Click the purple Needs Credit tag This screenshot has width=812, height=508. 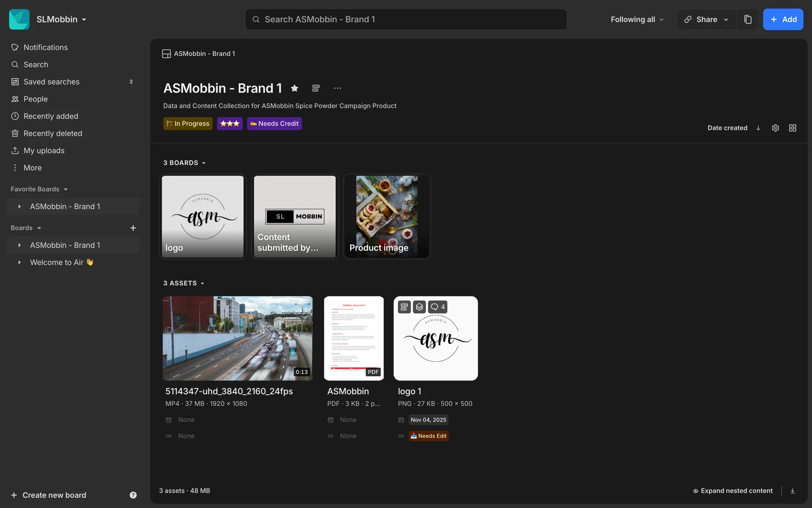274,124
